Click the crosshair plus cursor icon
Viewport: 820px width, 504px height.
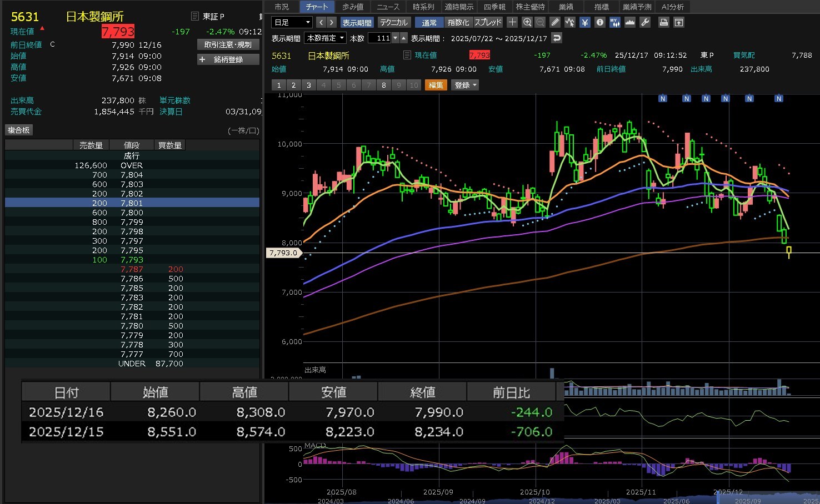[x=512, y=22]
